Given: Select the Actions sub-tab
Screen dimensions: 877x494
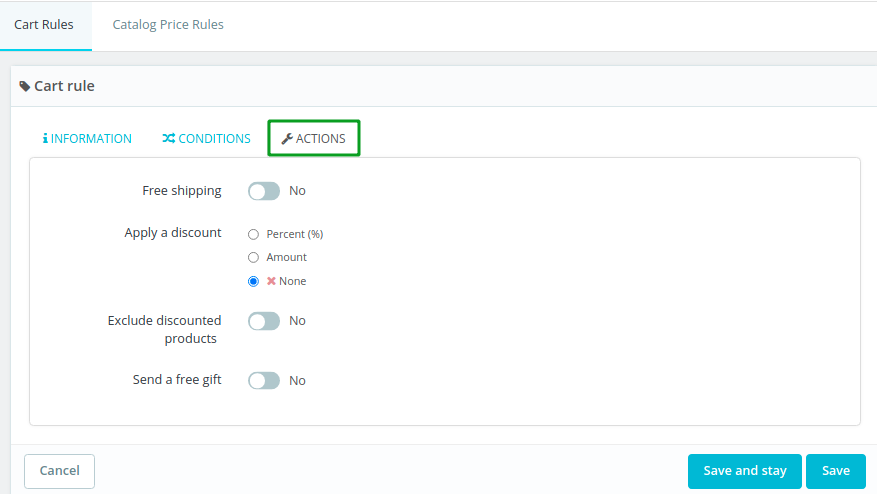Looking at the screenshot, I should 314,138.
